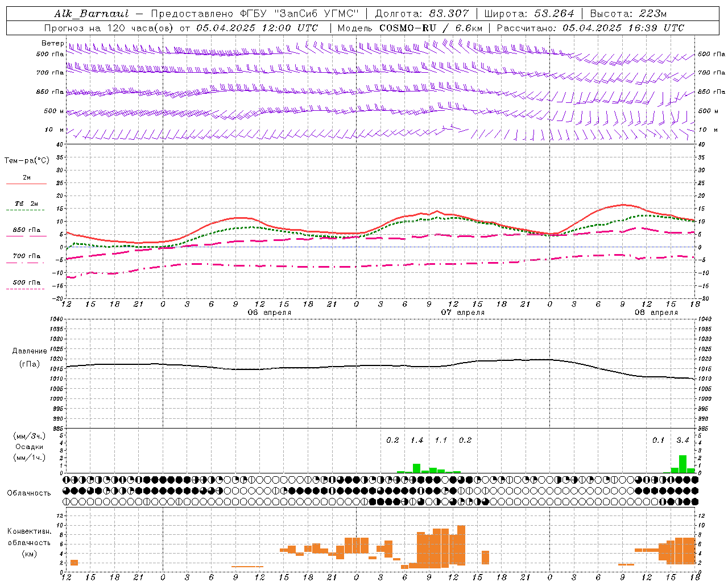
Task: Click the (мм/3ч.) unit label
Action: coord(30,436)
